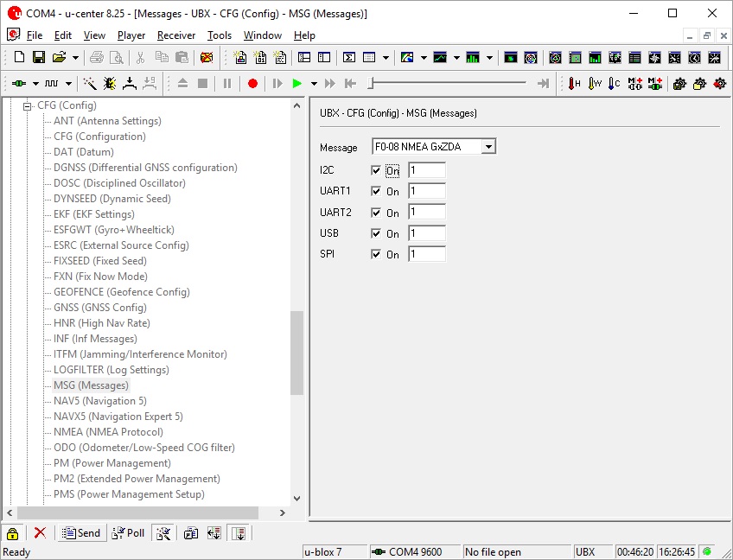Open the Edit menu

(62, 35)
